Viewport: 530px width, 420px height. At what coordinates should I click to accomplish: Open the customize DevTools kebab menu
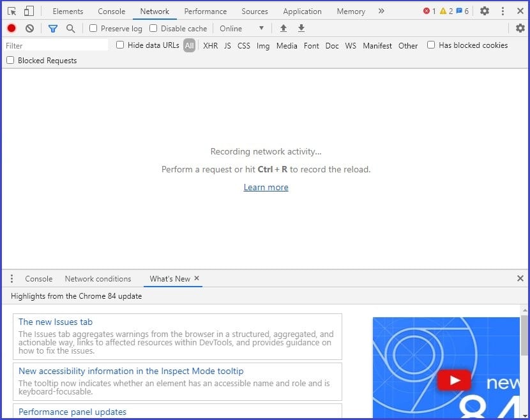tap(503, 11)
